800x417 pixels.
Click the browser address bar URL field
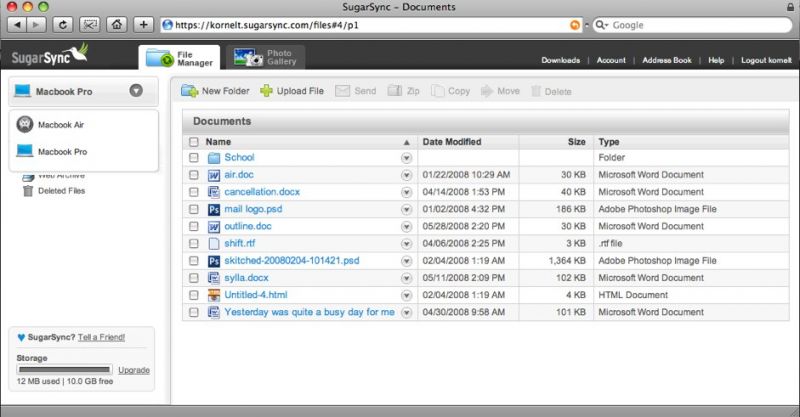point(371,25)
